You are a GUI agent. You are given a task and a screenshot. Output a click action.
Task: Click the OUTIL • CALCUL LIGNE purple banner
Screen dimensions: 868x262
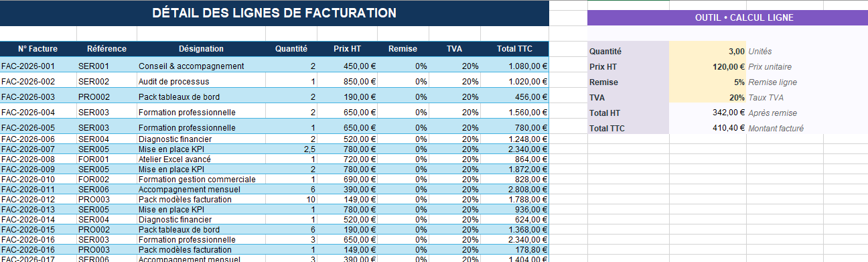pos(727,18)
